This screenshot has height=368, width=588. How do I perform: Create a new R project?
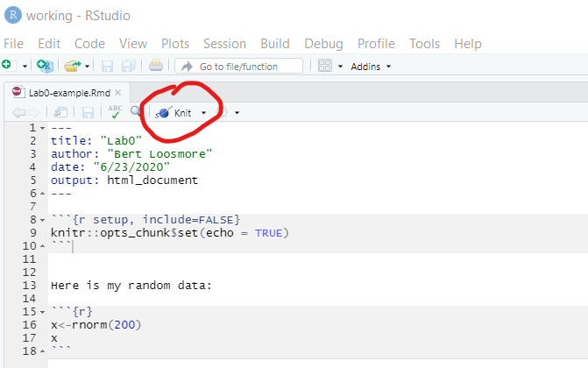(46, 66)
